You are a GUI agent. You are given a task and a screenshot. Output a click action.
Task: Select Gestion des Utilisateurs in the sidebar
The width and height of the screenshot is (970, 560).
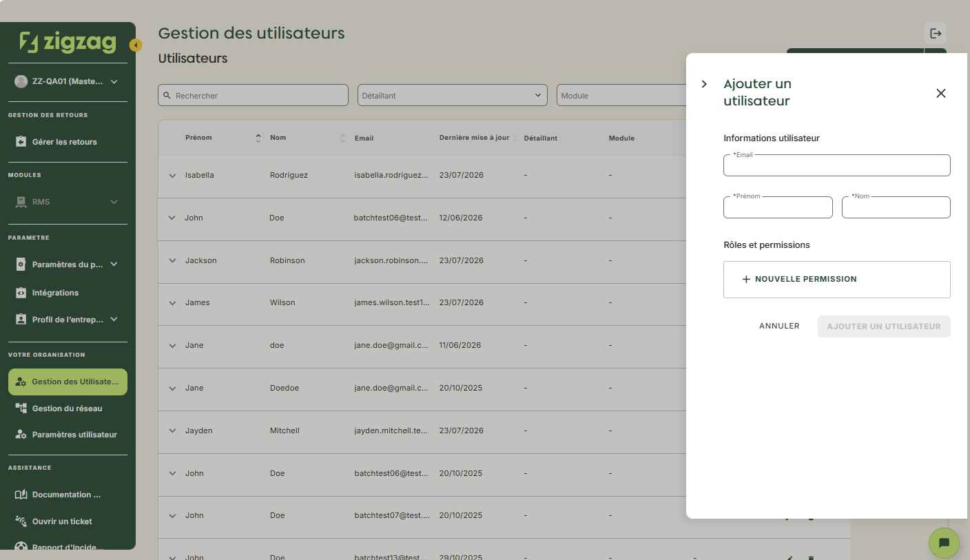tap(68, 382)
